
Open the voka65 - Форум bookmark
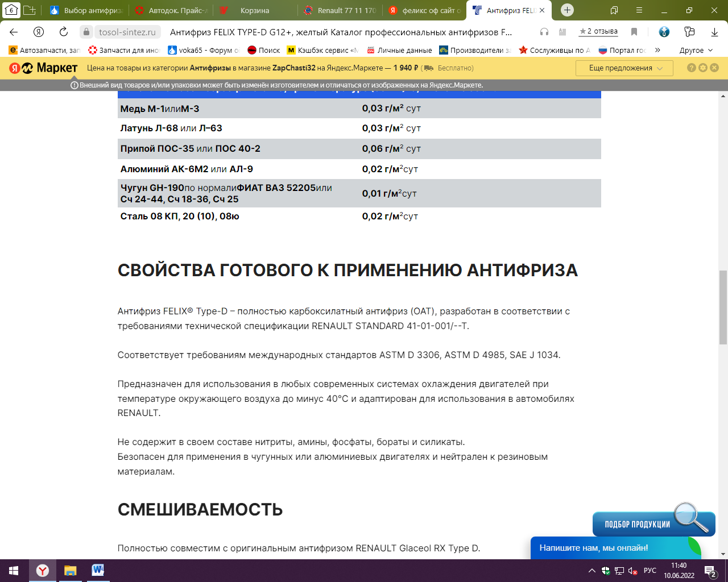(204, 50)
